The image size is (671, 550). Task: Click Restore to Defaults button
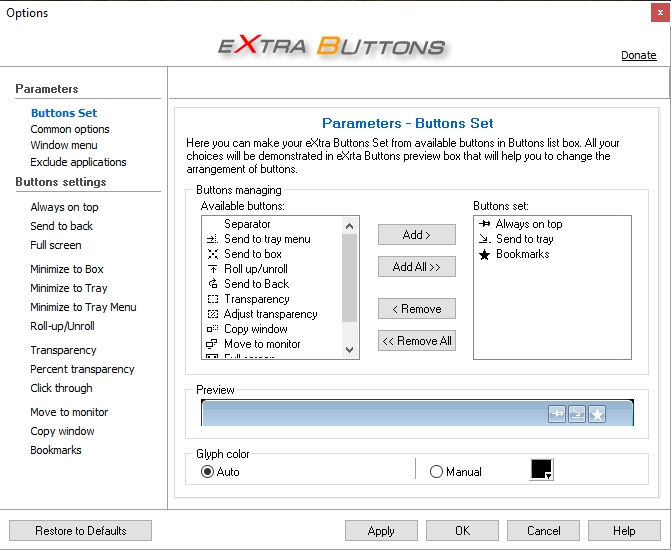[x=80, y=531]
